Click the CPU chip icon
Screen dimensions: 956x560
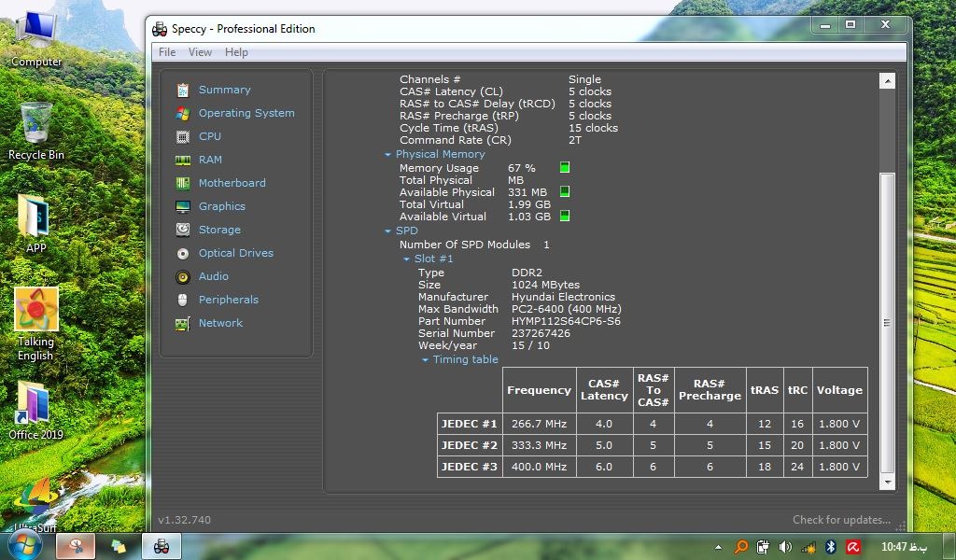coord(183,136)
